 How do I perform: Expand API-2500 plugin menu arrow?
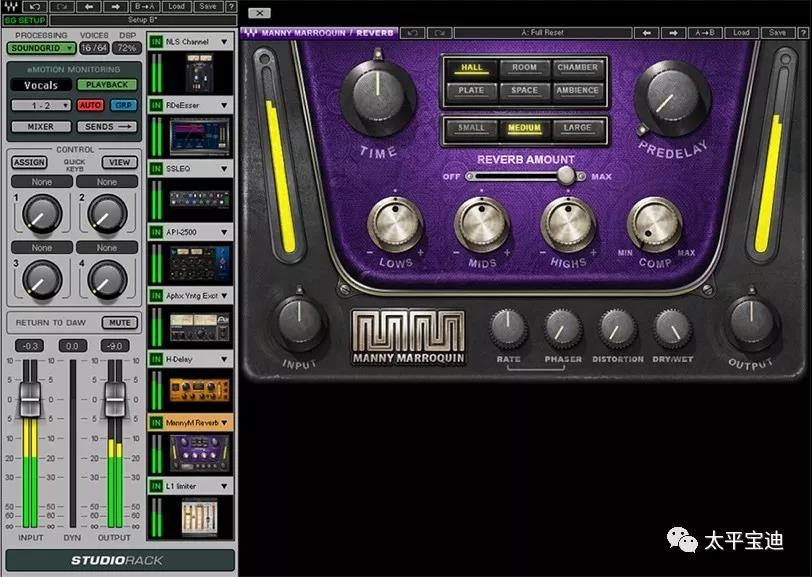pyautogui.click(x=224, y=232)
